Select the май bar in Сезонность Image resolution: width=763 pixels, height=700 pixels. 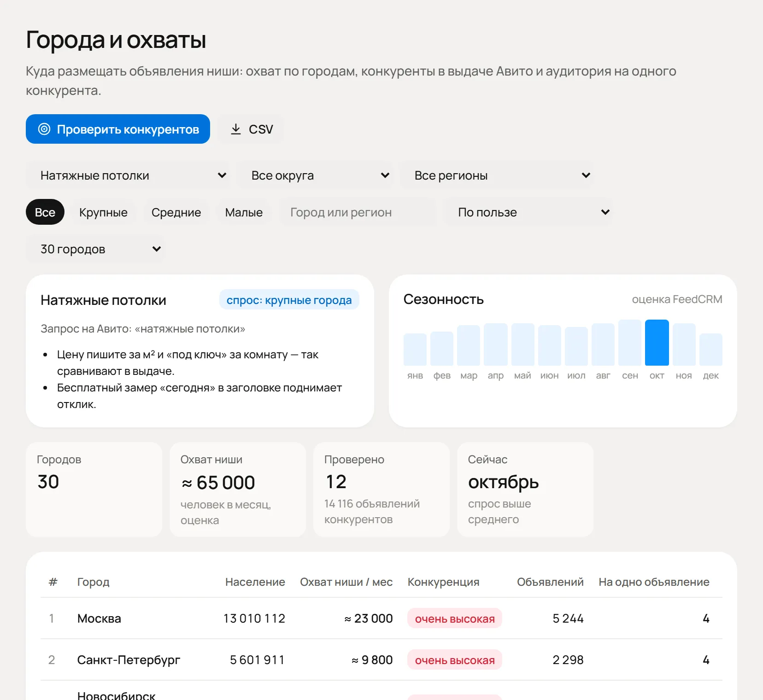pyautogui.click(x=523, y=344)
